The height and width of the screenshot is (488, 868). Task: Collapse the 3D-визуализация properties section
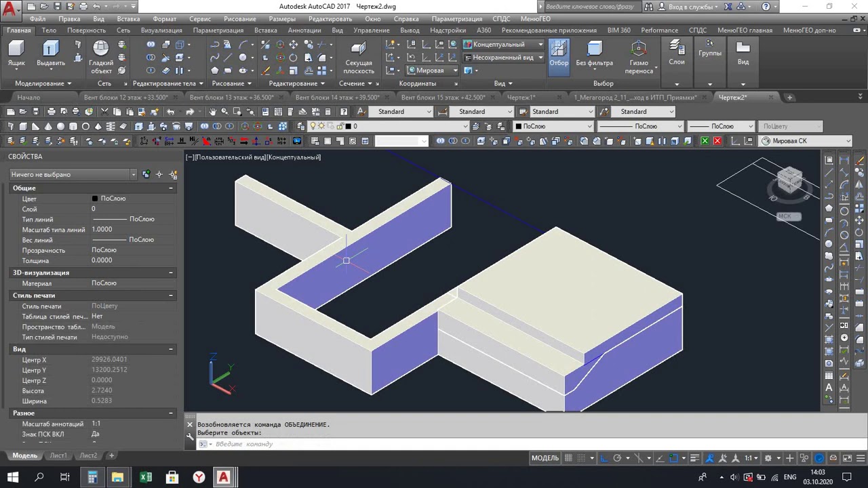[171, 272]
